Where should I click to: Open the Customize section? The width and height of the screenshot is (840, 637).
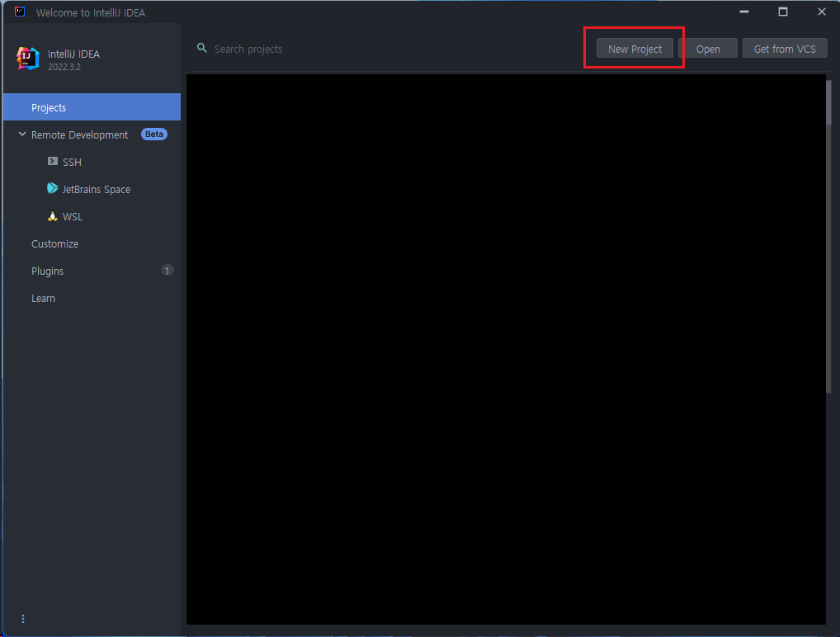point(54,243)
